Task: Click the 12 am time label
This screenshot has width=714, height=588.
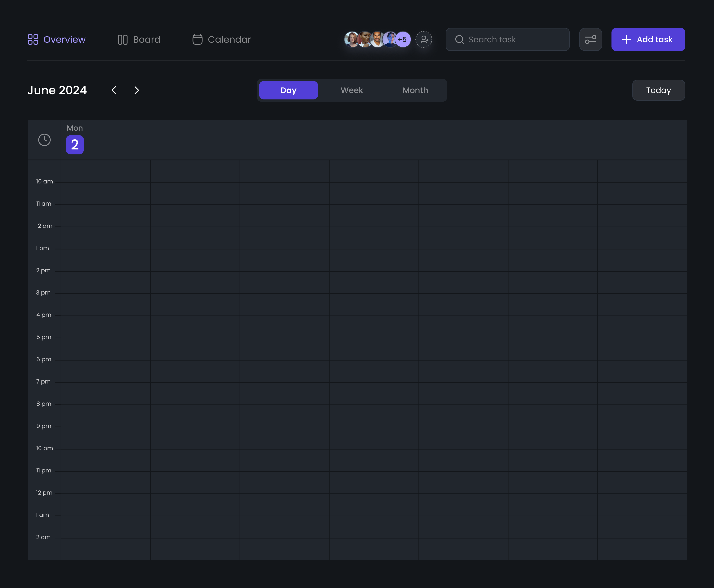Action: (44, 226)
